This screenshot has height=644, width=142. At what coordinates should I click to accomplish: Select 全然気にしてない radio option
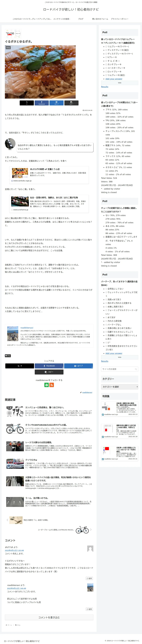pyautogui.click(x=106, y=289)
